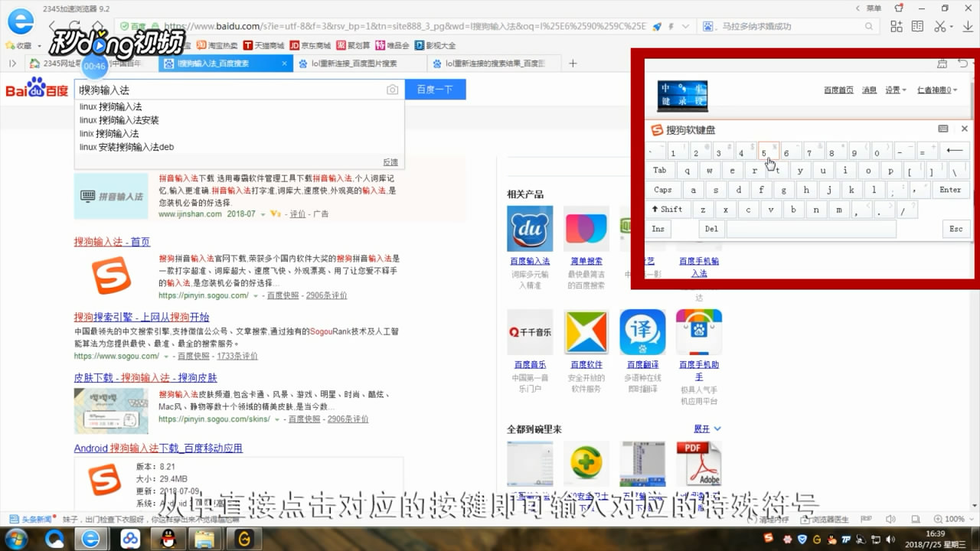Click the Baidu camera image-search icon
Screen dimensions: 980x551
pos(392,90)
